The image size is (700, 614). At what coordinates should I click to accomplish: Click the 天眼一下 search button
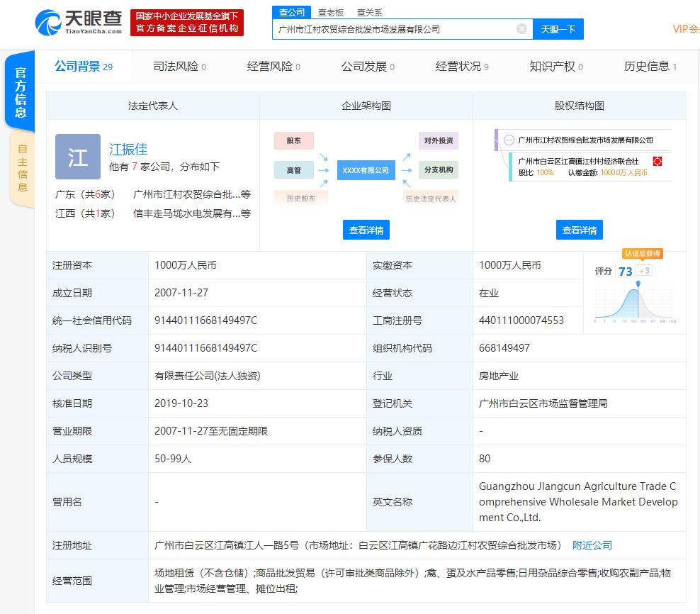(558, 29)
